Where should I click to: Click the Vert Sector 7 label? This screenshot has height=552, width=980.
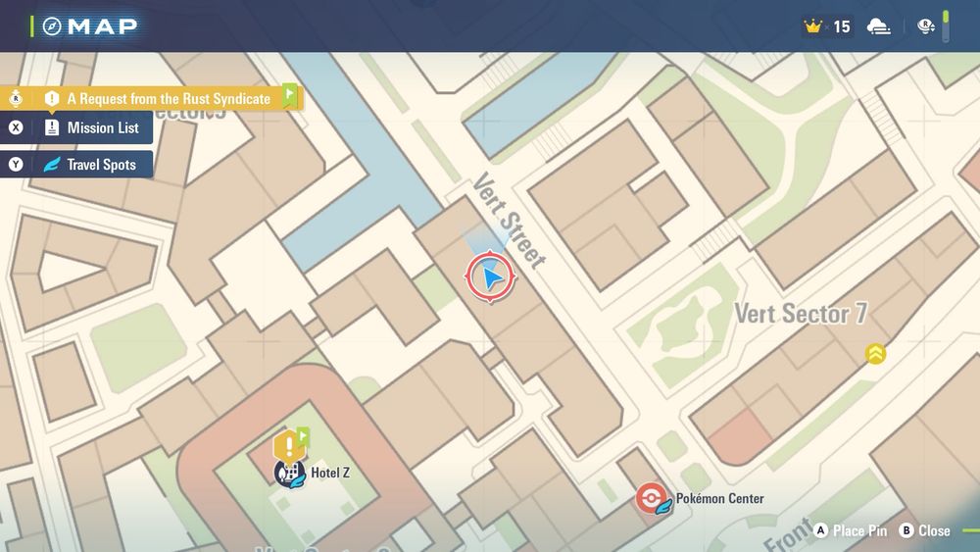click(801, 313)
